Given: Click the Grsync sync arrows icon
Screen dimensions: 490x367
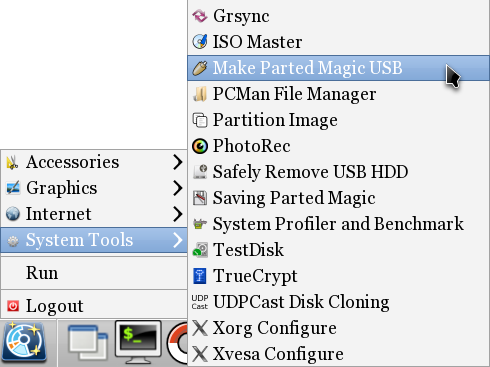Looking at the screenshot, I should coord(200,16).
